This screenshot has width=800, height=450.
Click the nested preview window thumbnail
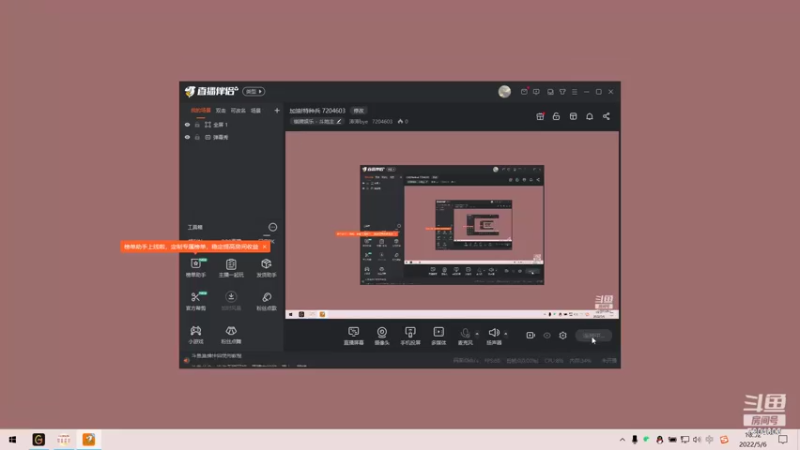pyautogui.click(x=452, y=225)
